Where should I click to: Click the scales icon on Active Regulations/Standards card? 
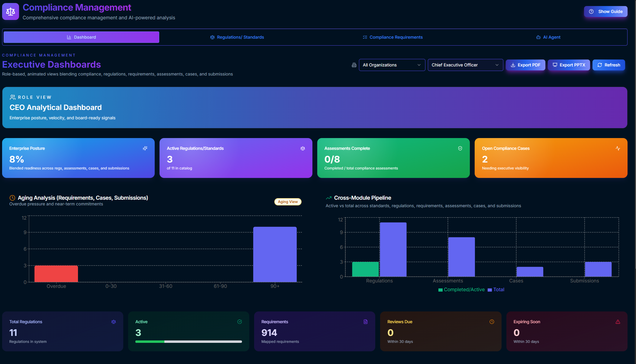(303, 148)
